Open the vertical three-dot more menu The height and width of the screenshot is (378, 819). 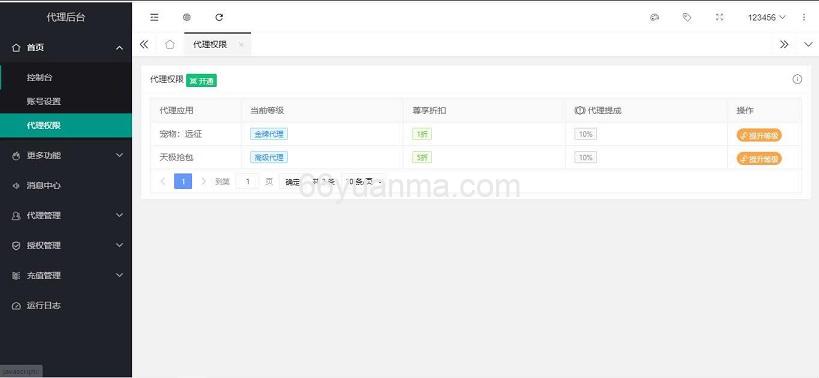coord(804,17)
